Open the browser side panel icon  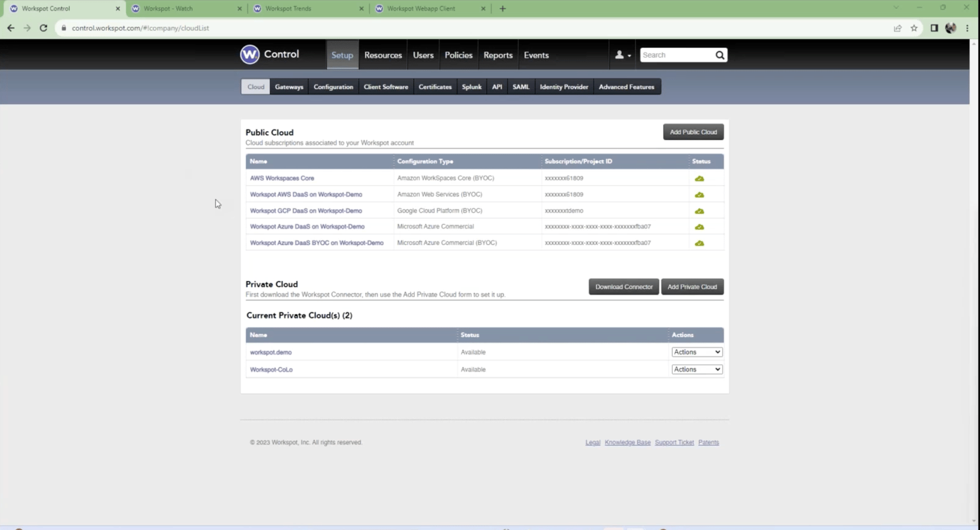tap(934, 28)
